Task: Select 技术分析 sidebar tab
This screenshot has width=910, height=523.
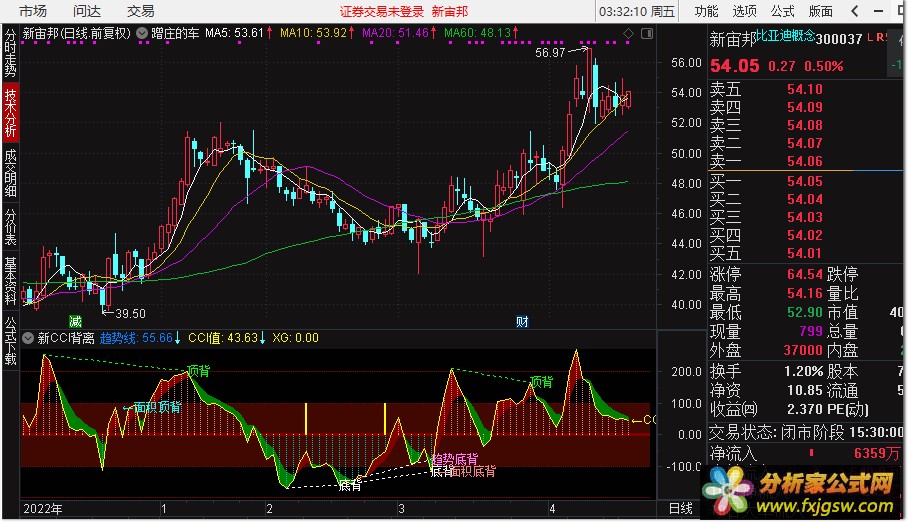Action: click(10, 113)
